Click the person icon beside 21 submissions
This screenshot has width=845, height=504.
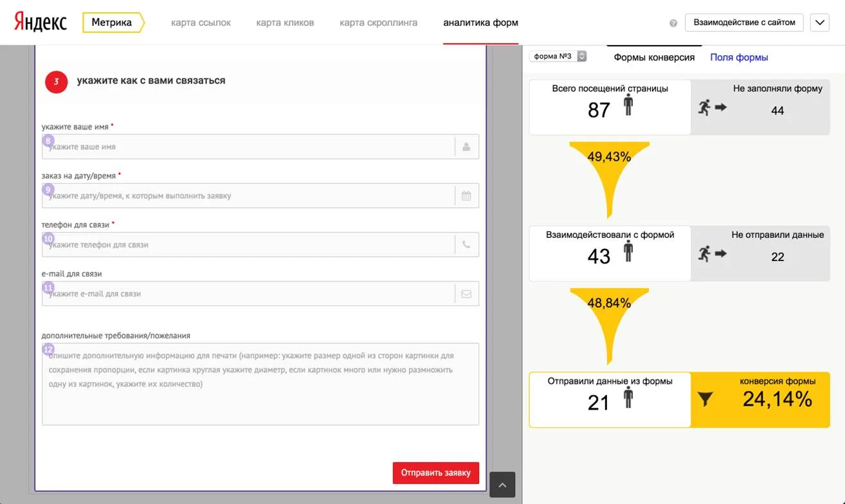pyautogui.click(x=628, y=398)
